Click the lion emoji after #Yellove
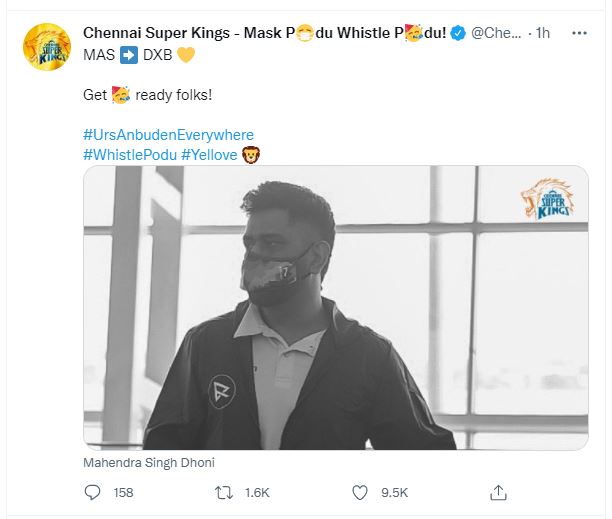Viewport: 612px width, 519px height. (x=250, y=154)
